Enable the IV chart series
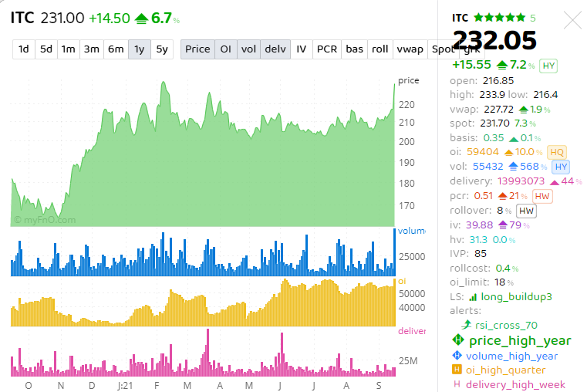The image size is (587, 392). click(x=302, y=49)
